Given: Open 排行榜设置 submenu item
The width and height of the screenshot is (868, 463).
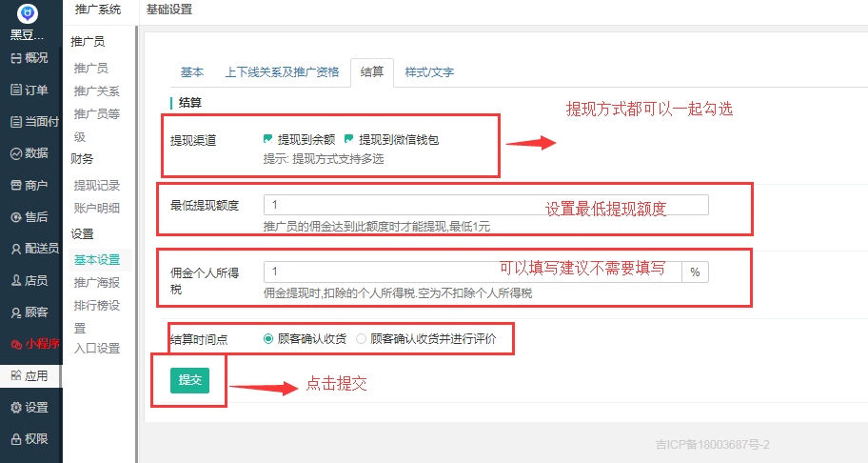Looking at the screenshot, I should pos(97,316).
